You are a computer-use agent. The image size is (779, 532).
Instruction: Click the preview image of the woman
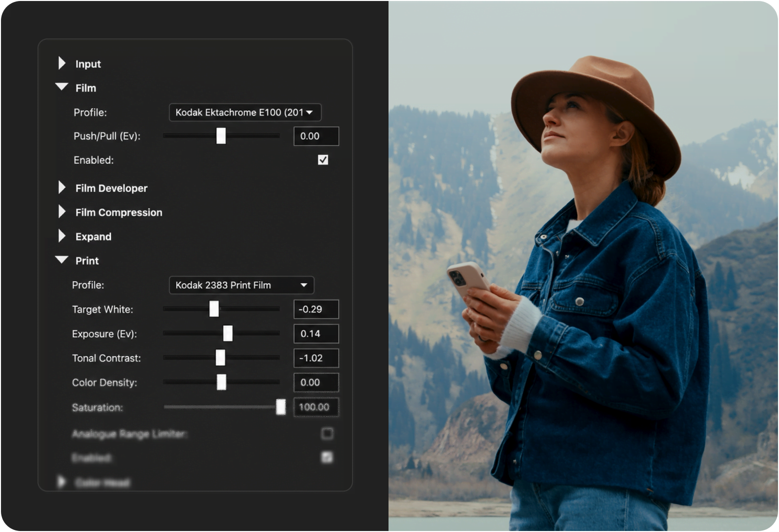pyautogui.click(x=583, y=266)
